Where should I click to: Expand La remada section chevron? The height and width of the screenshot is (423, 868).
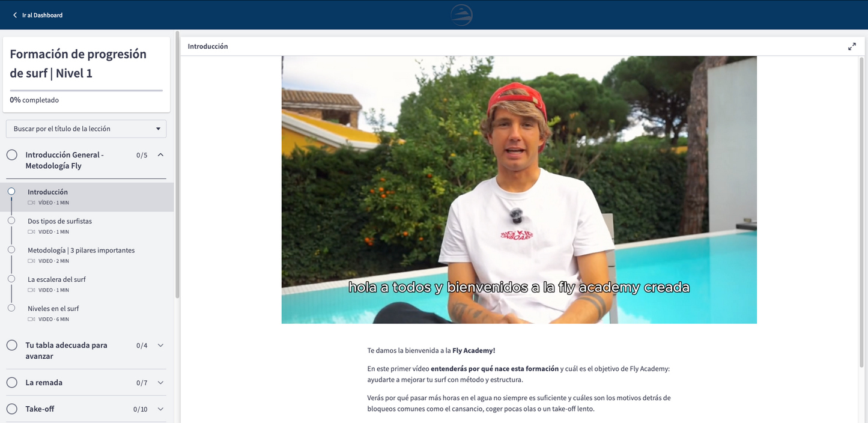(160, 383)
